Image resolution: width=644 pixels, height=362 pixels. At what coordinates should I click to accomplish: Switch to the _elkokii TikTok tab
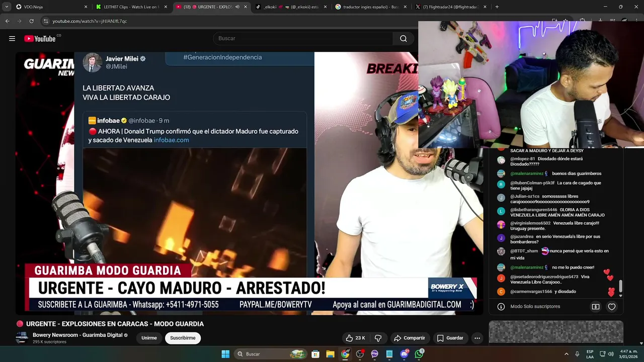[292, 7]
